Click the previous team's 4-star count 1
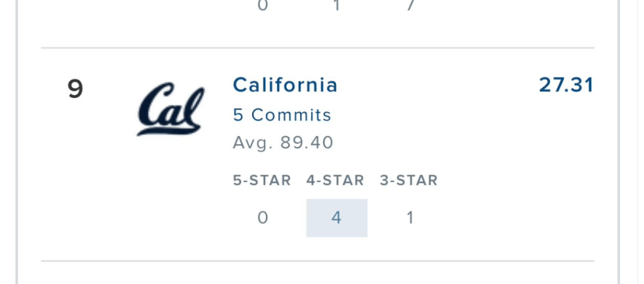This screenshot has width=644, height=284. click(x=336, y=6)
